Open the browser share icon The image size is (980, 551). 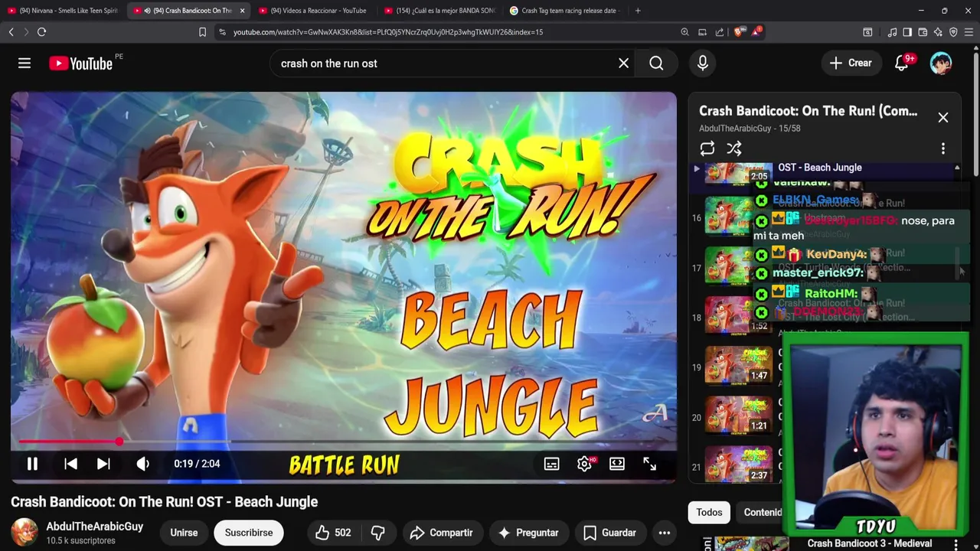(720, 32)
